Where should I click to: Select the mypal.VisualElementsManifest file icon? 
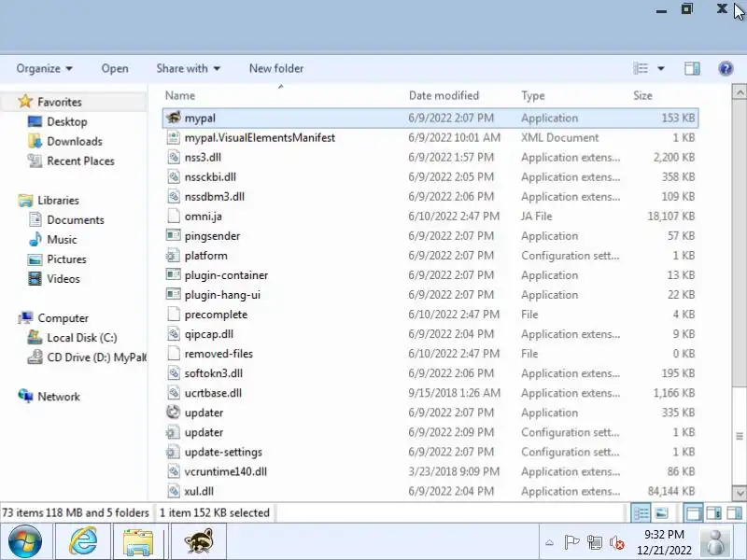coord(174,137)
